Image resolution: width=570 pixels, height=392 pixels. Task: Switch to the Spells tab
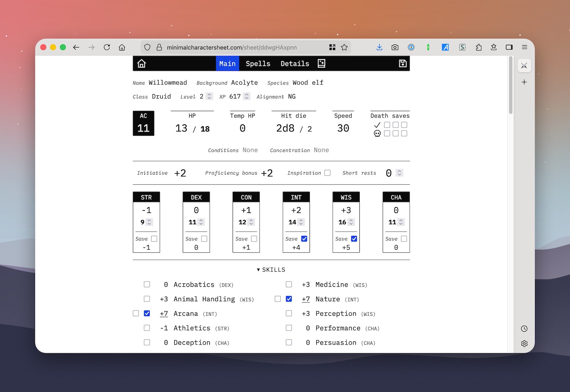point(258,63)
